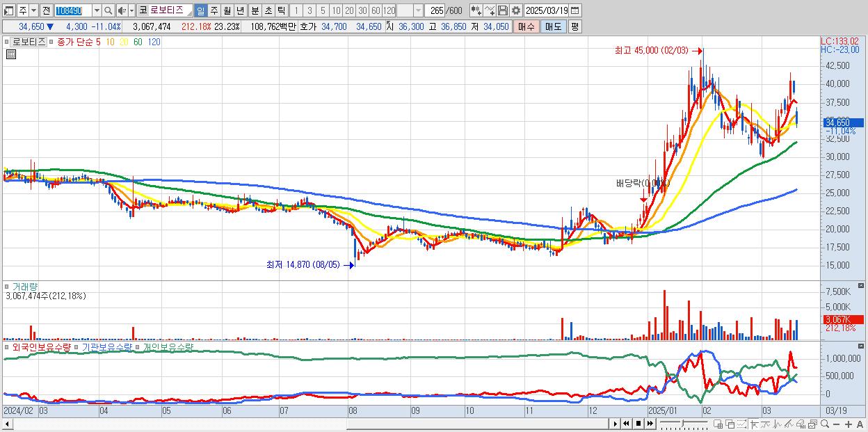Open the dropdown arrow next to speaker icon

click(x=131, y=11)
